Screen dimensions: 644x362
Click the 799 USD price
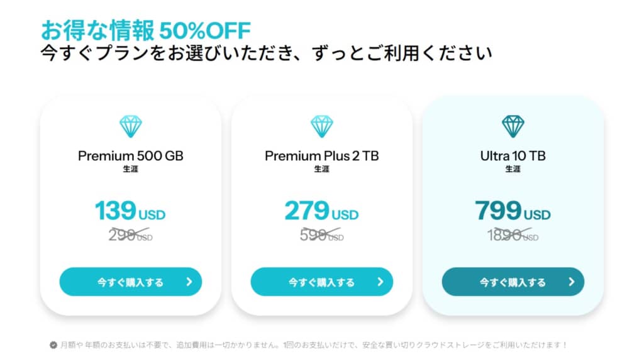coord(513,211)
